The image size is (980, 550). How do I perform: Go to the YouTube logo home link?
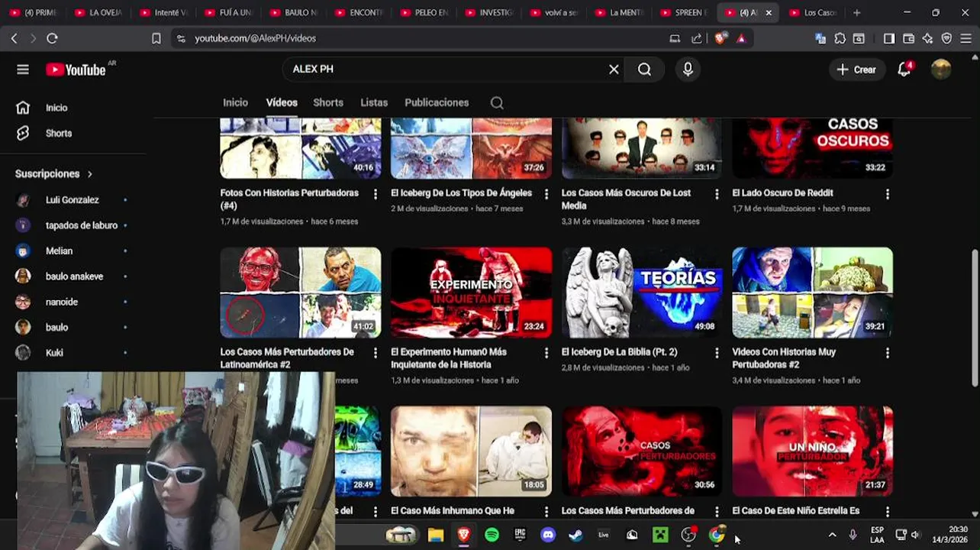tap(75, 70)
